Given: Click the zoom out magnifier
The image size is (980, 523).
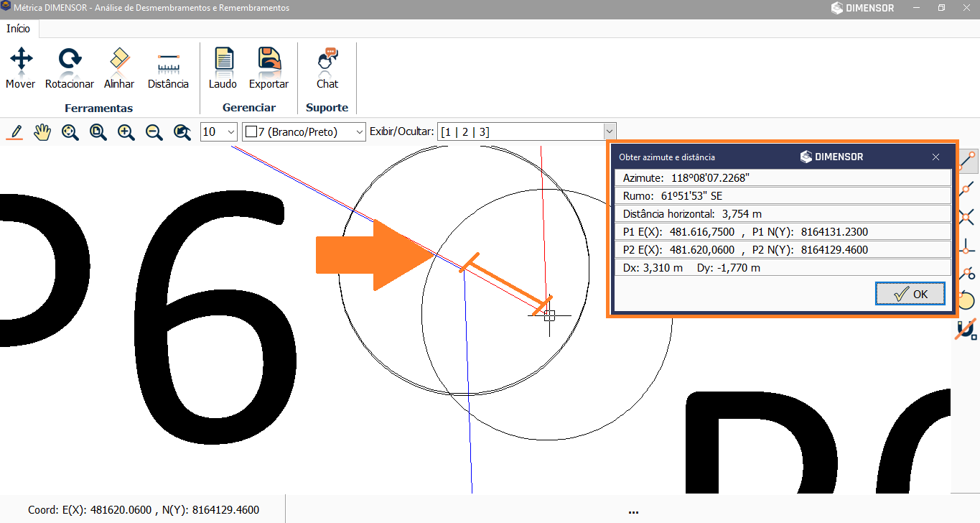Looking at the screenshot, I should pyautogui.click(x=154, y=132).
